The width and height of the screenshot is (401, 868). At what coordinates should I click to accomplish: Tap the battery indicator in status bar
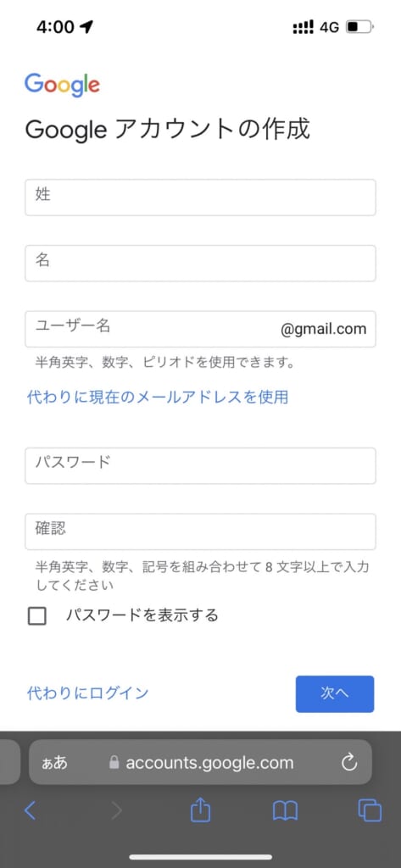point(360,26)
